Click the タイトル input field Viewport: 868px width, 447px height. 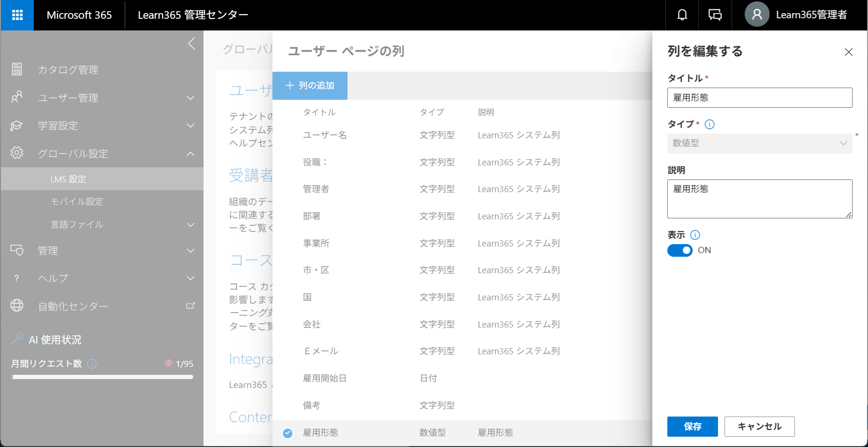pyautogui.click(x=760, y=97)
